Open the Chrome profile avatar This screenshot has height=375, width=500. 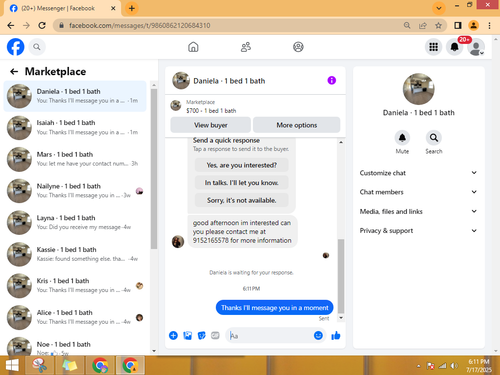(474, 25)
